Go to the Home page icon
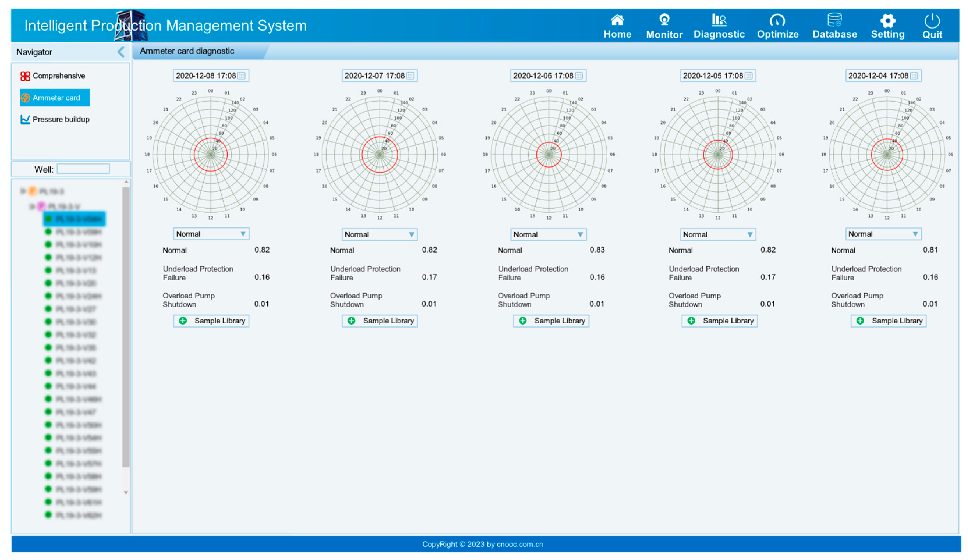The width and height of the screenshot is (968, 560). 617,19
